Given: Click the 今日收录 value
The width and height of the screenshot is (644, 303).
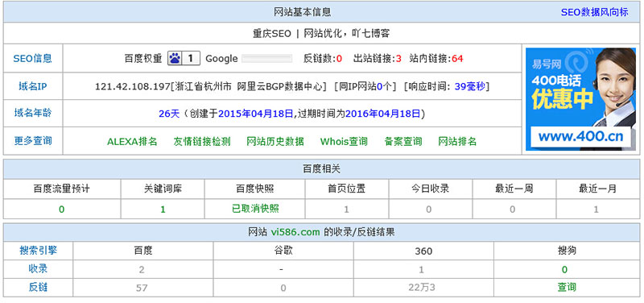Looking at the screenshot, I should (429, 210).
